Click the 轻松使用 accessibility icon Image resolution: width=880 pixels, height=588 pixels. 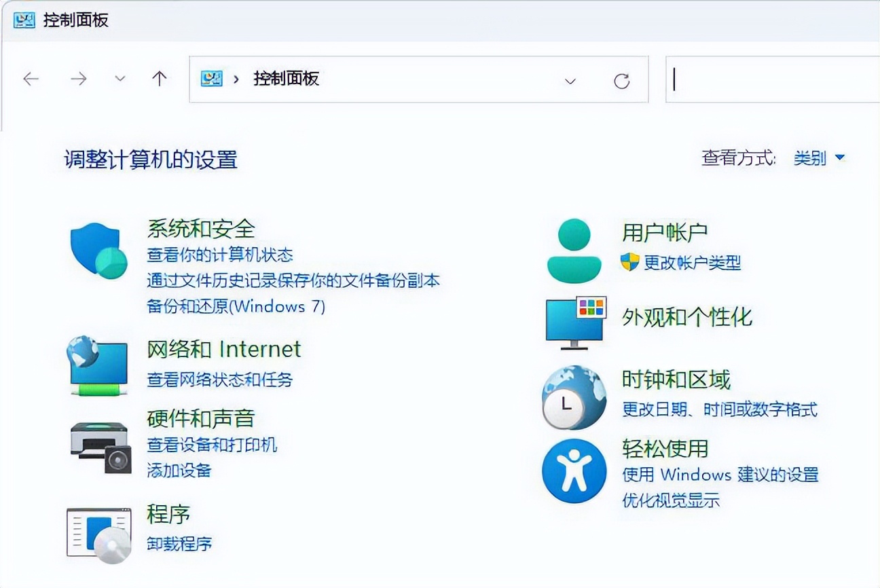[x=574, y=472]
